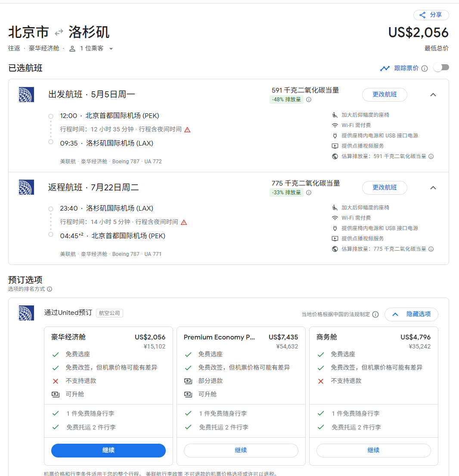
Task: Enable the 跟踪票价 price tracking toggle
Action: pyautogui.click(x=441, y=68)
